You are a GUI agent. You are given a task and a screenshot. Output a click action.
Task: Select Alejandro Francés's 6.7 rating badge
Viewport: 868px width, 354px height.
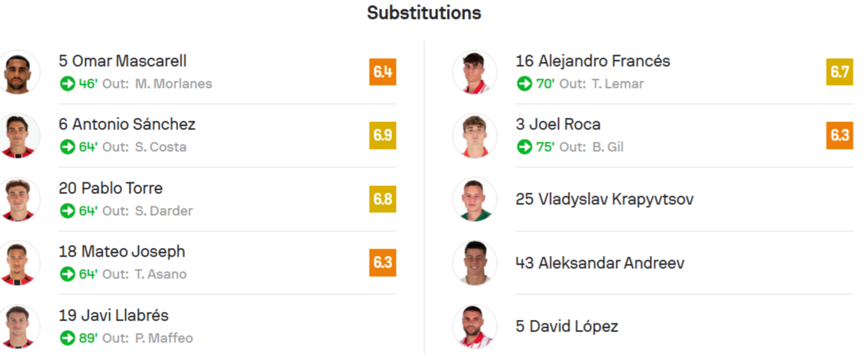tap(840, 72)
